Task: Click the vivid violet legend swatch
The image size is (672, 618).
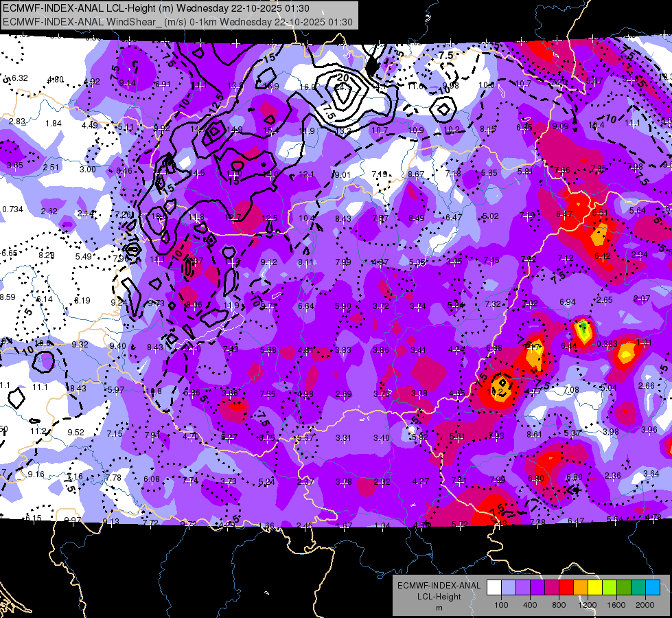Action: (537, 587)
